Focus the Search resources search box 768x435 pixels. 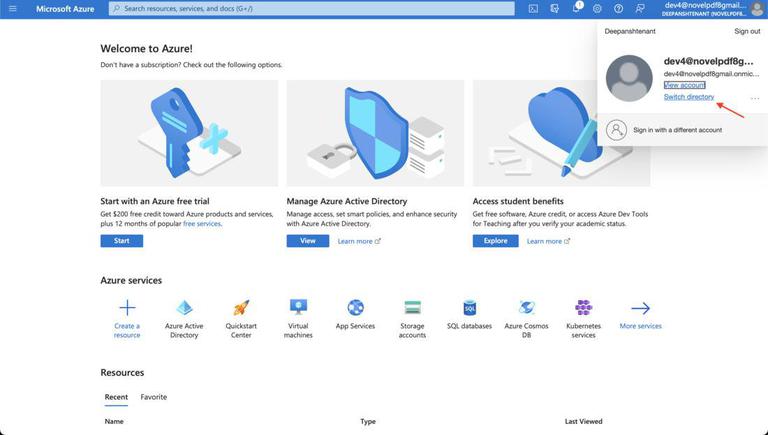(x=312, y=8)
